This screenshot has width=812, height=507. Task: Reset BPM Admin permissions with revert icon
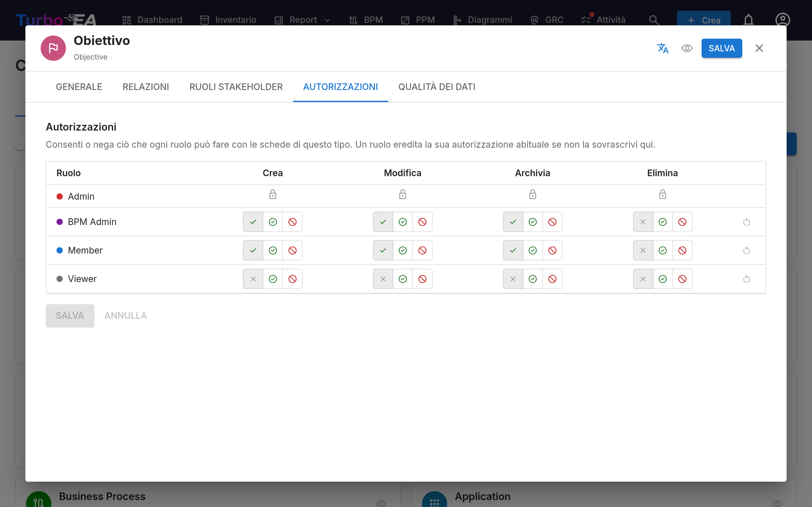746,222
